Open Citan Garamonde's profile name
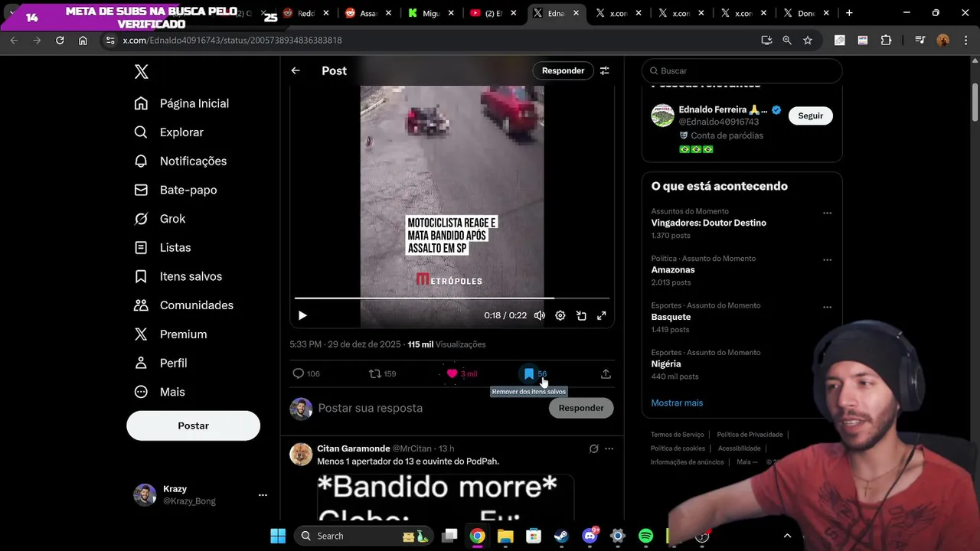Image resolution: width=980 pixels, height=551 pixels. (354, 448)
